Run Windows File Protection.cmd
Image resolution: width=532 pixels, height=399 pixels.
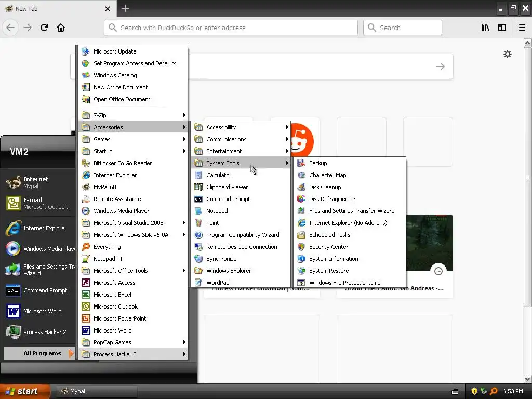350,283
